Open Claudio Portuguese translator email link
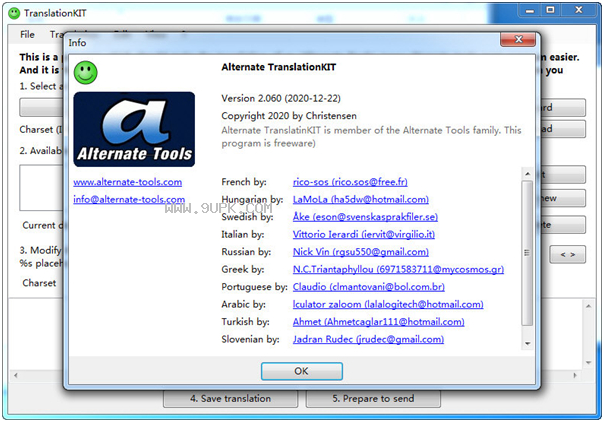Image resolution: width=603 pixels, height=422 pixels. click(x=369, y=287)
